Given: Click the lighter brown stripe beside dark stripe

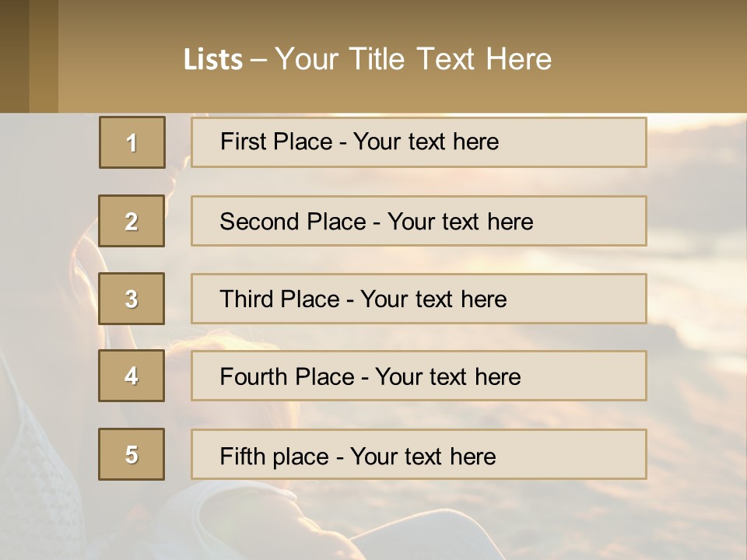Looking at the screenshot, I should [44, 56].
